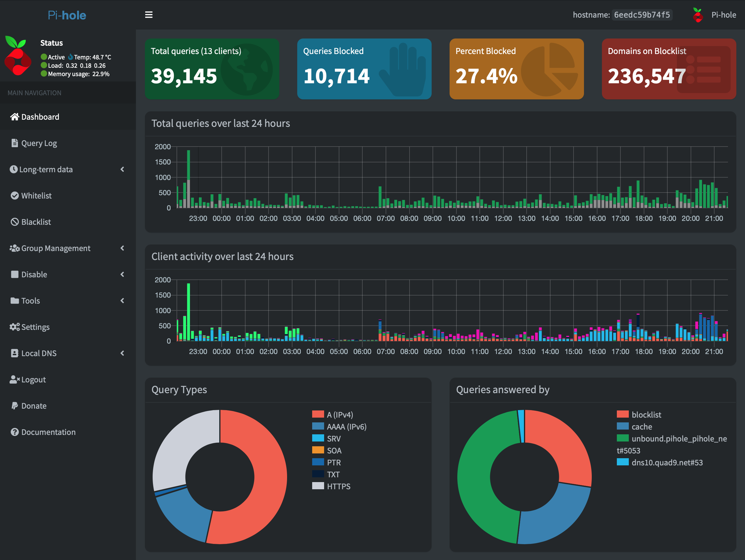This screenshot has width=745, height=560.
Task: Click the globe icon in Total queries card
Action: [247, 70]
